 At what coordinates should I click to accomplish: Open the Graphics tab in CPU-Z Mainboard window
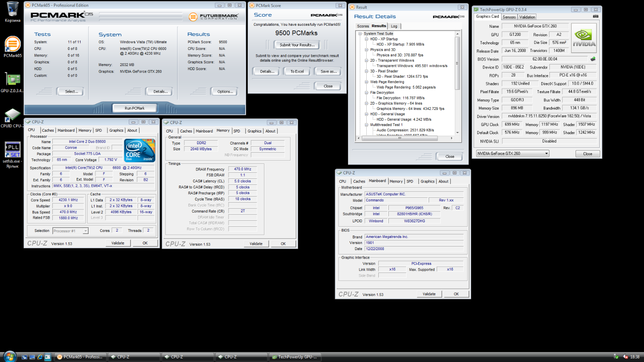point(427,182)
